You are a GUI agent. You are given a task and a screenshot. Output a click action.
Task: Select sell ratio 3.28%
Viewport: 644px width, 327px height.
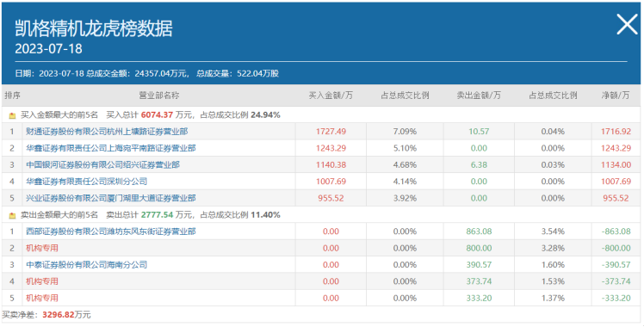pyautogui.click(x=553, y=248)
